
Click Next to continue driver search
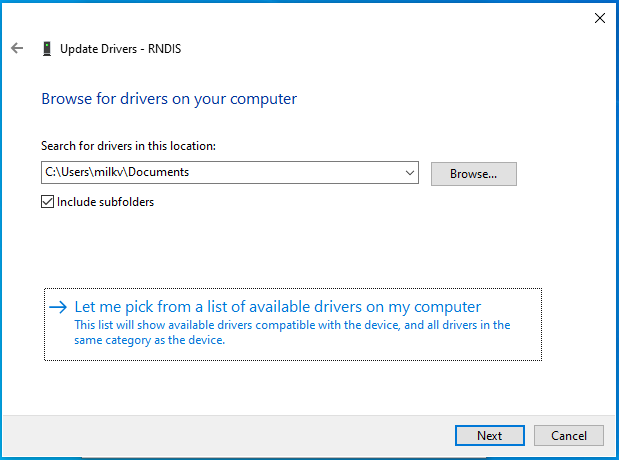pos(490,436)
